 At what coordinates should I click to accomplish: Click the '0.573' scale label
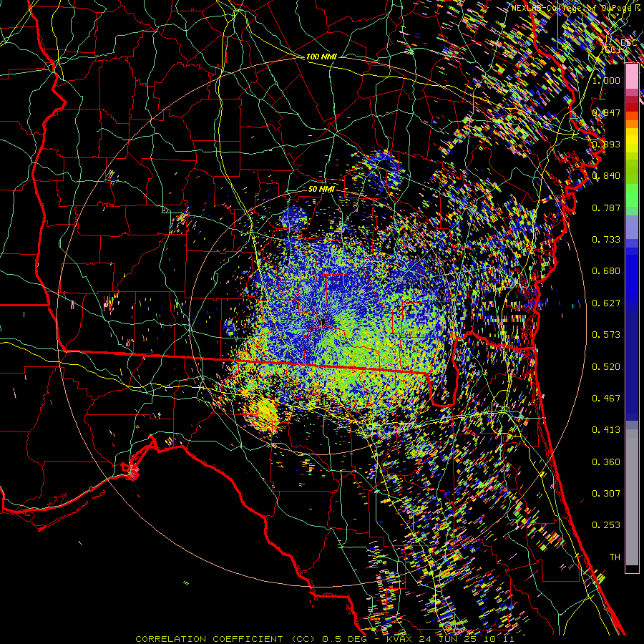tap(606, 335)
